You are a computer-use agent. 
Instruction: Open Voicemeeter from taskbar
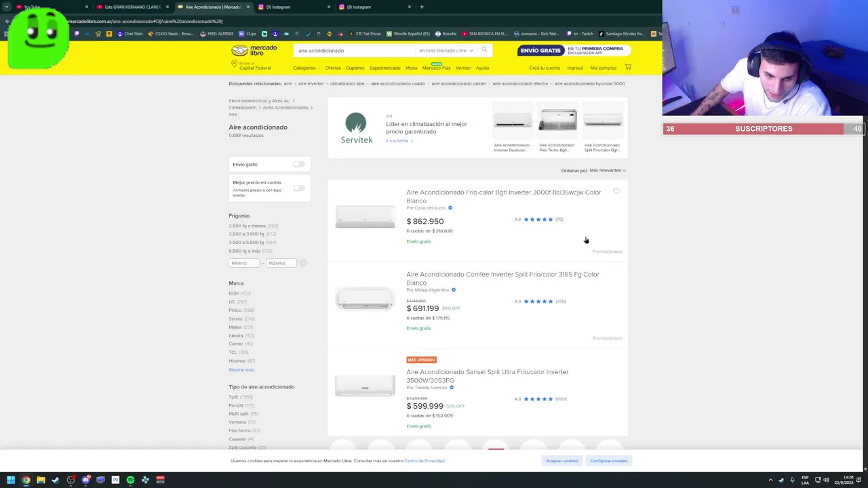pos(160,480)
